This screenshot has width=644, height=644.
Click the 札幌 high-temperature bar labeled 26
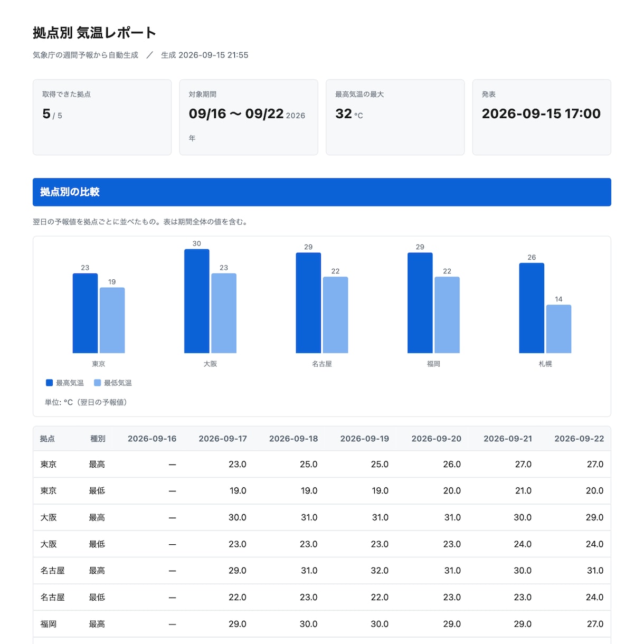click(x=532, y=308)
